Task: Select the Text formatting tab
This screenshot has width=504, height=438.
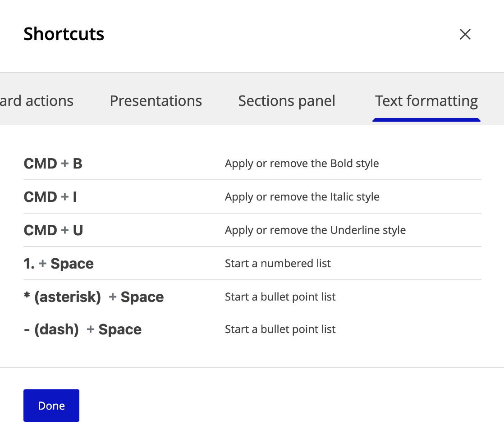Action: (x=426, y=100)
